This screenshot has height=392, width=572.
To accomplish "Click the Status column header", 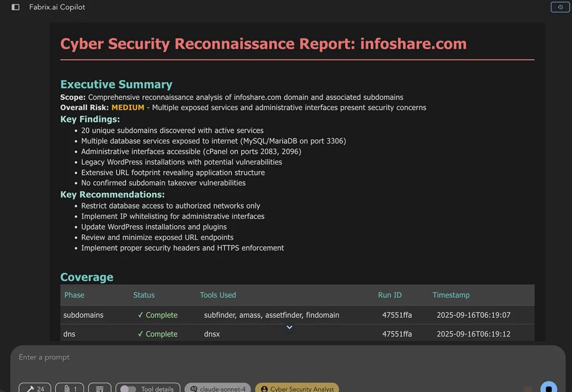I will tap(144, 295).
